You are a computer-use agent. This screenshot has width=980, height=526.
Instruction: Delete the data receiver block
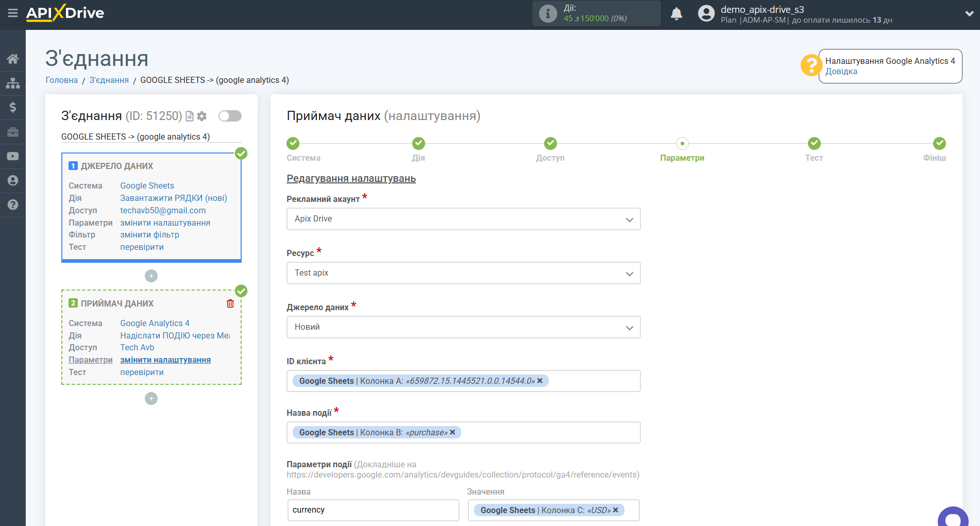point(230,303)
